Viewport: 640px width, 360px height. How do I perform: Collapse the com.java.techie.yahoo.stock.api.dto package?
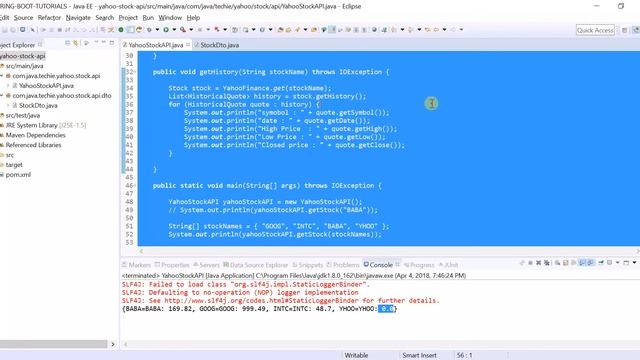(2, 96)
